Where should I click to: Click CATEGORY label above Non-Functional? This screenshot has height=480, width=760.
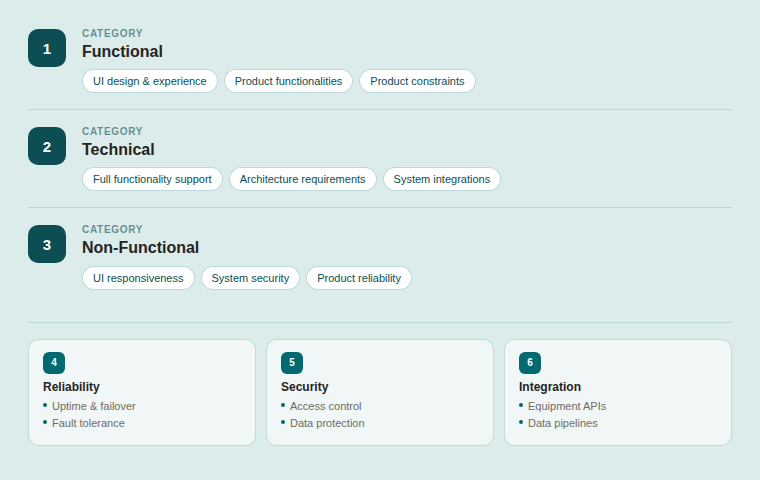click(x=112, y=229)
